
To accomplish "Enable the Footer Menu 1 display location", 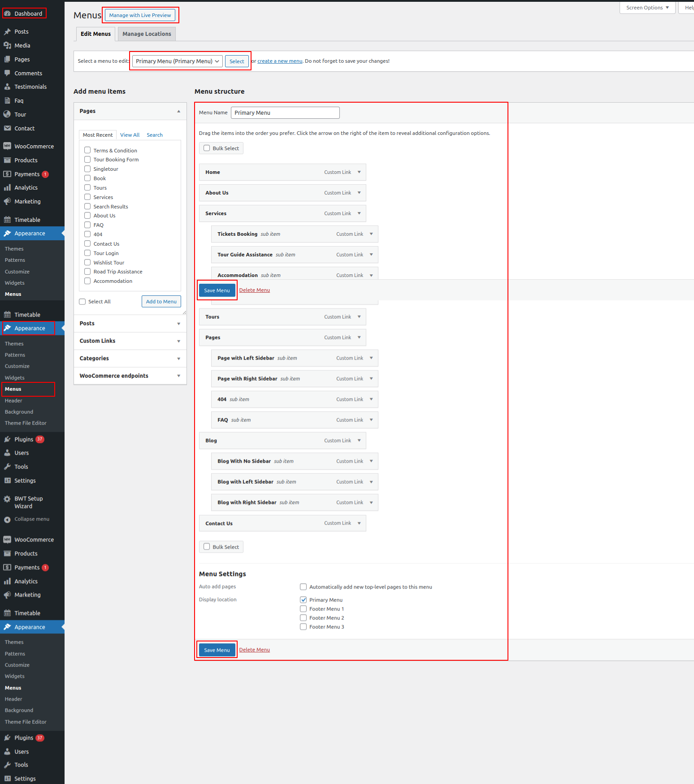I will click(304, 609).
